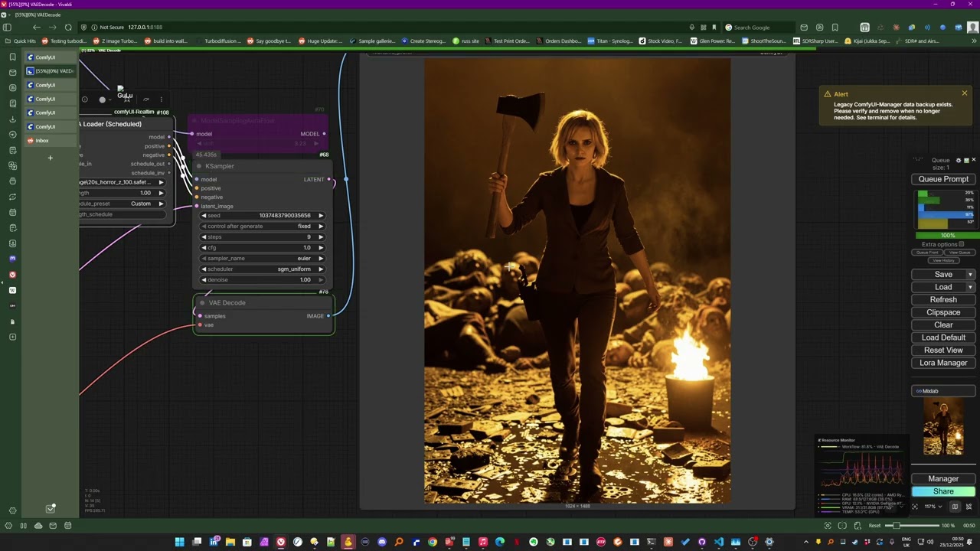980x551 pixels.
Task: Open the scheduler sgm_uniform selector
Action: (x=262, y=269)
